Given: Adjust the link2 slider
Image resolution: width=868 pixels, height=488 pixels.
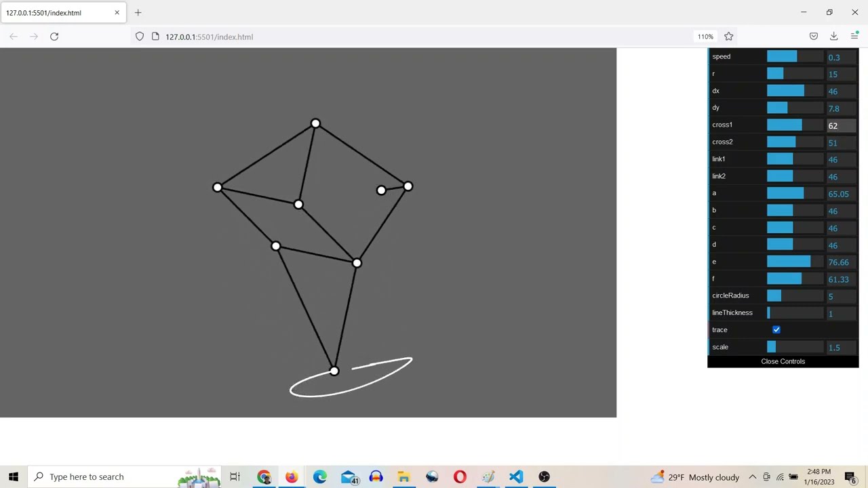Looking at the screenshot, I should tap(795, 176).
